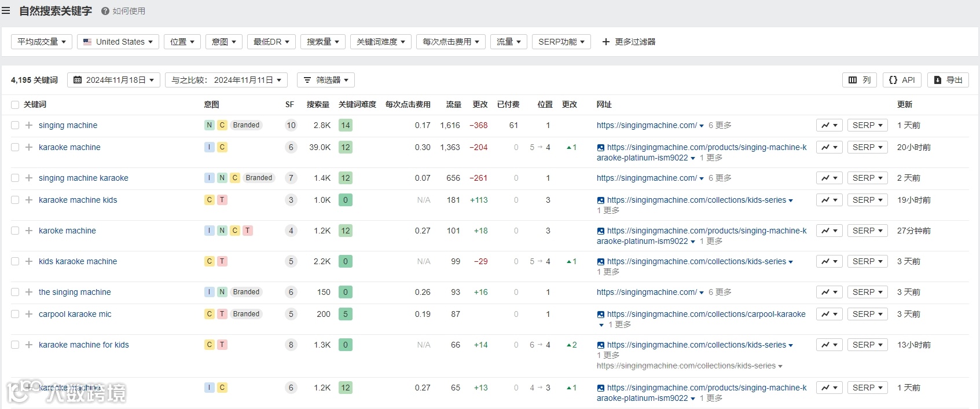Viewport: 980px width, 409px height.
Task: Click difficulty badge 14 for singing machine
Action: (346, 125)
